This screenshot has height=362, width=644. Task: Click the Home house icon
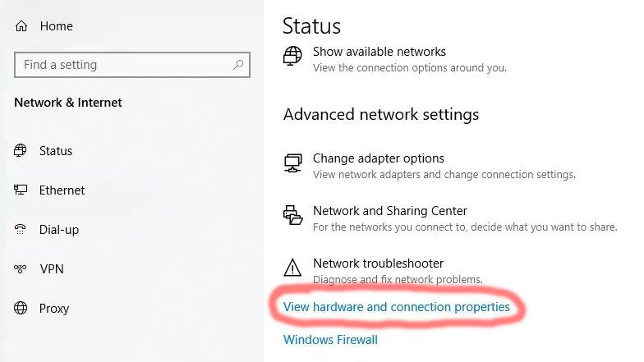(x=21, y=26)
